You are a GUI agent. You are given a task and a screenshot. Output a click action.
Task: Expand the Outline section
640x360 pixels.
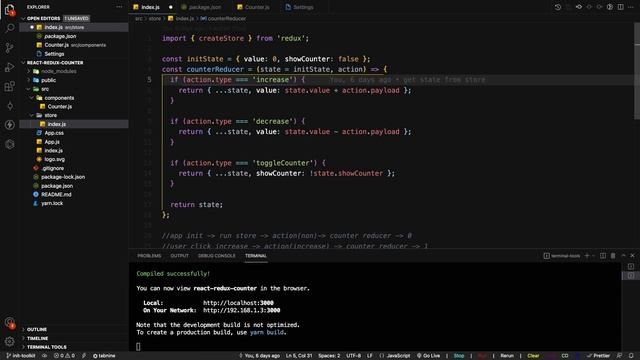click(x=37, y=329)
